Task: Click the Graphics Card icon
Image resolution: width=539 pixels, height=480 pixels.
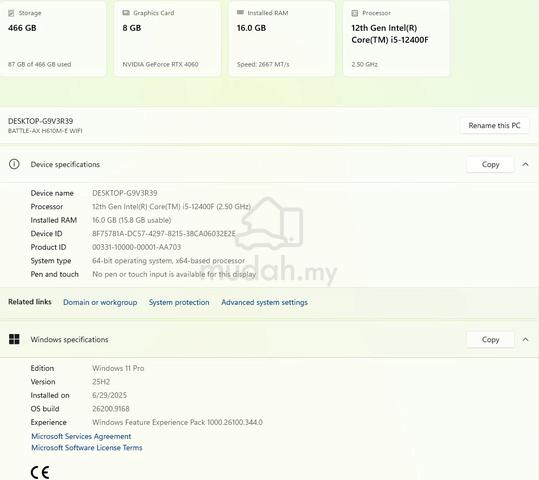Action: 126,13
